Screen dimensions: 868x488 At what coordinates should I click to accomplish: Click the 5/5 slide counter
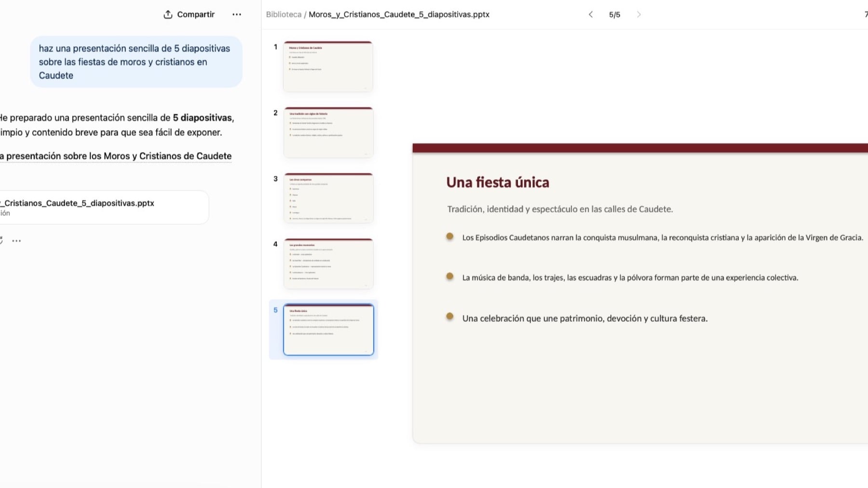click(x=614, y=14)
